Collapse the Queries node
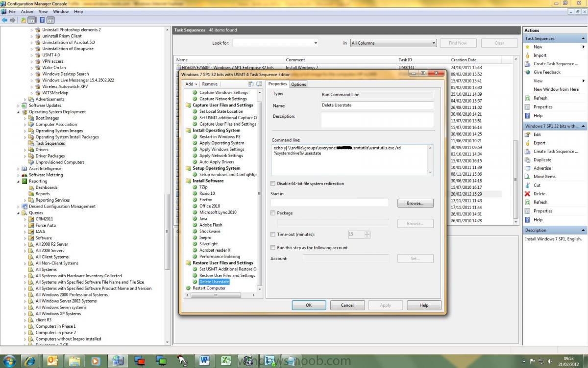 pos(19,213)
